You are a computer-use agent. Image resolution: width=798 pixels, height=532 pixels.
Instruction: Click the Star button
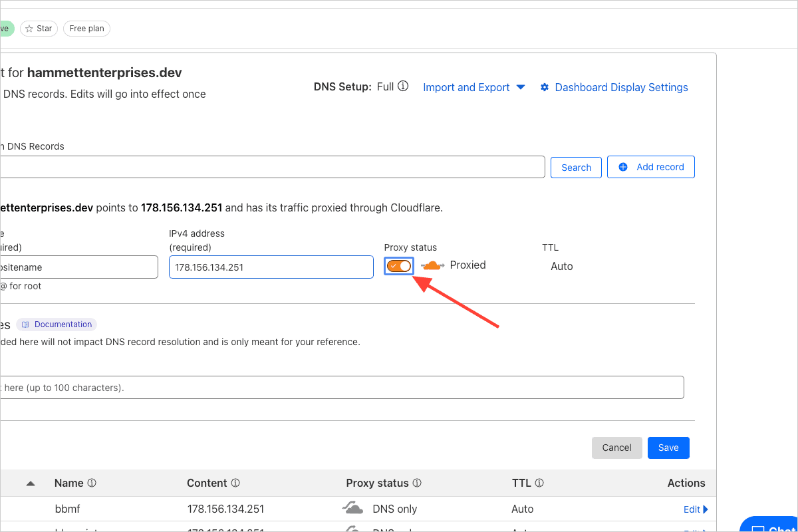[x=37, y=29]
